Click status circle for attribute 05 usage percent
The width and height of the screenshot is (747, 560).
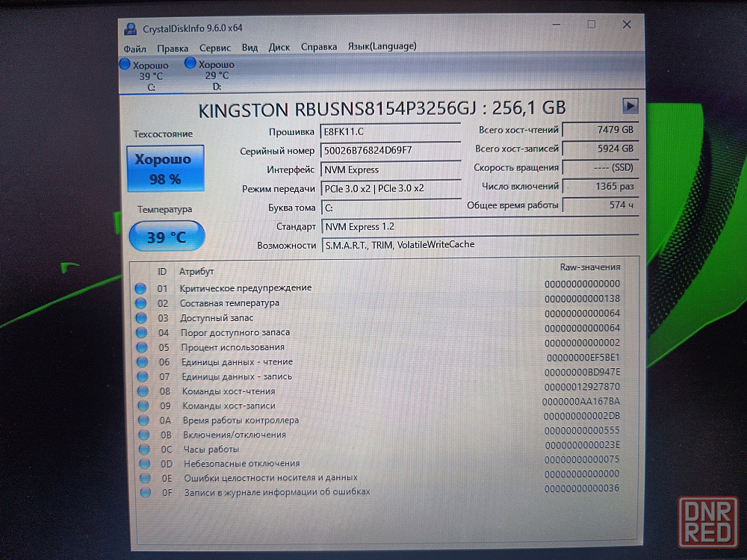[x=141, y=347]
